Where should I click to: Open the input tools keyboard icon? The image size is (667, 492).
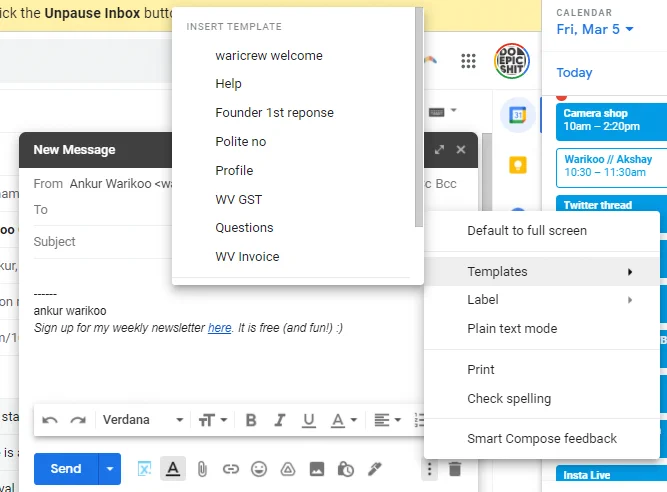[x=436, y=113]
